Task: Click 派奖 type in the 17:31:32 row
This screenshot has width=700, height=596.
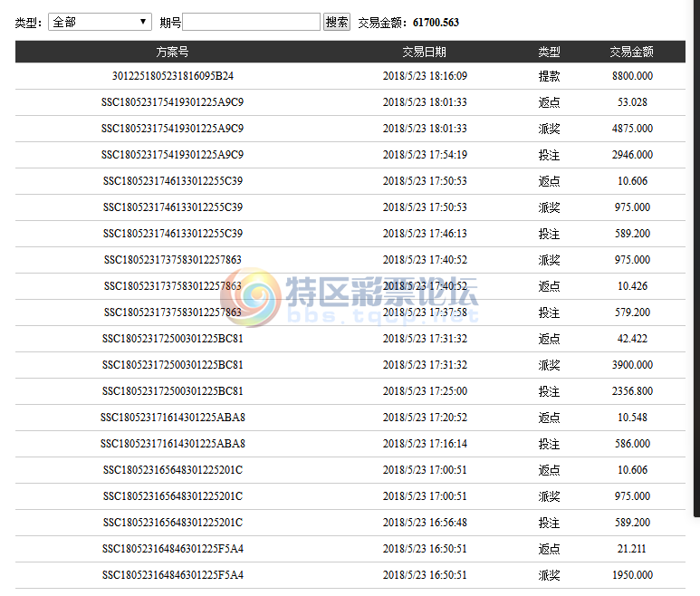Action: (549, 365)
